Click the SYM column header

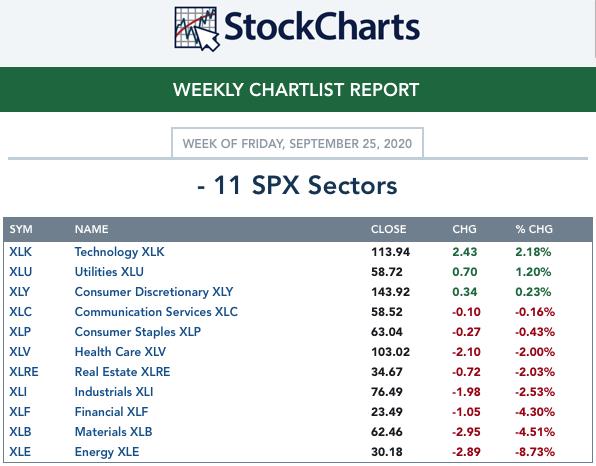point(21,229)
